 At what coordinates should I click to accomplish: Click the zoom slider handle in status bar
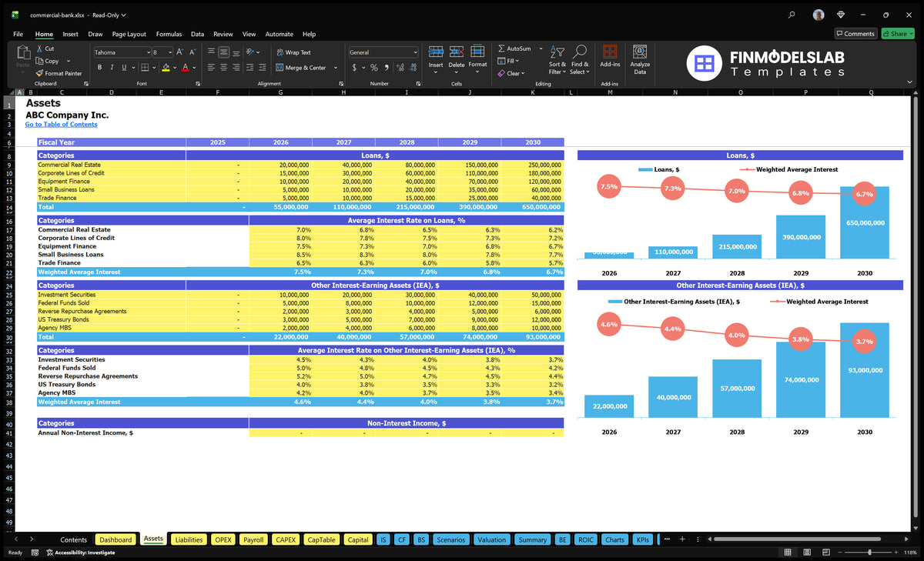click(870, 553)
